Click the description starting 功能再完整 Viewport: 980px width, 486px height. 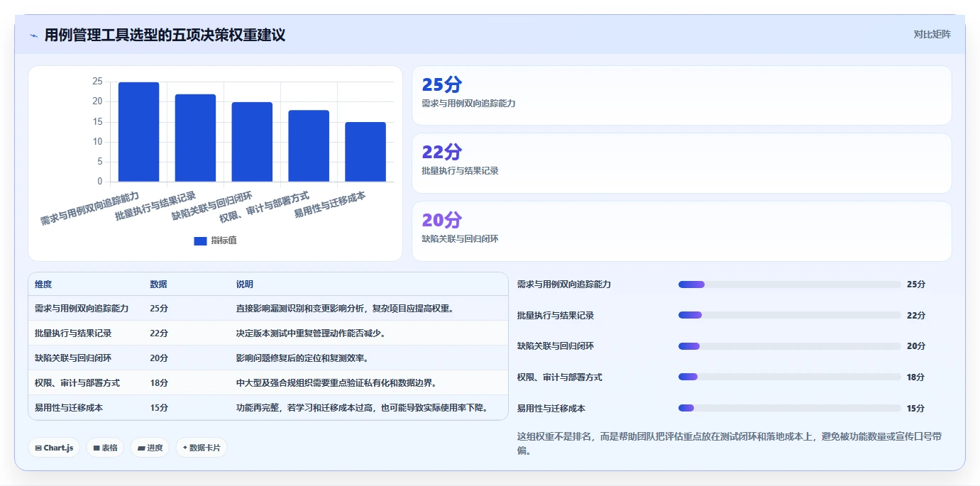(x=363, y=408)
